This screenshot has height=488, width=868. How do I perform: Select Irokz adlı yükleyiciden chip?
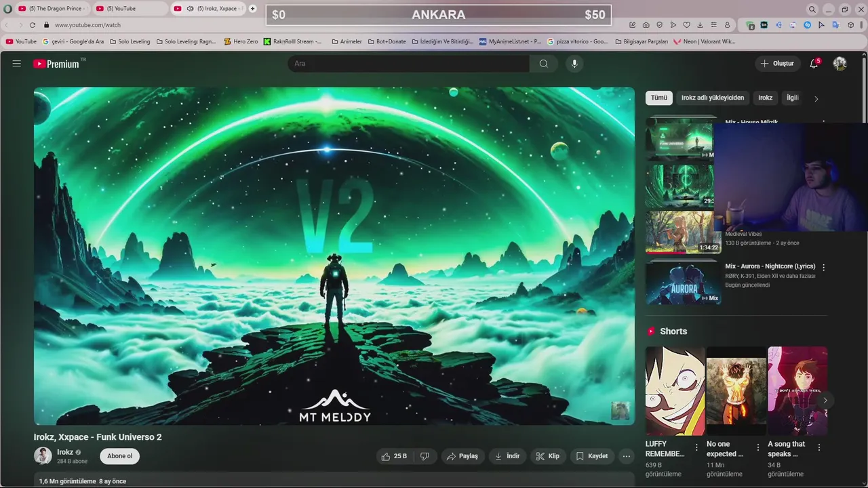pos(713,98)
